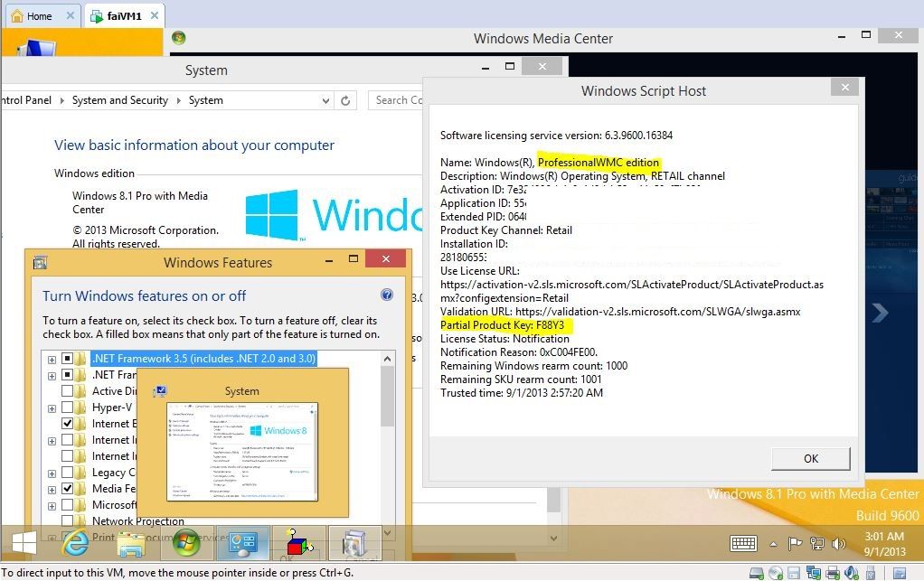Expand the second .NET Fra tree node
Image resolution: width=924 pixels, height=581 pixels.
pyautogui.click(x=52, y=376)
